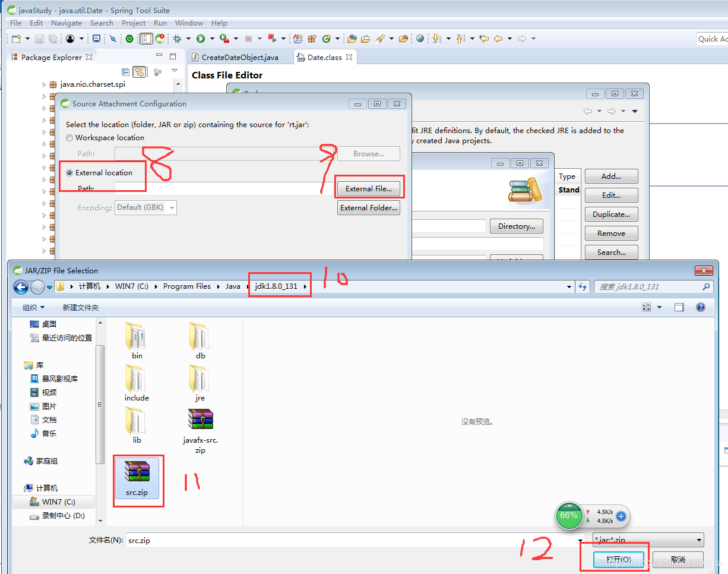Open dropdown arrow next to Run icon

coord(212,39)
